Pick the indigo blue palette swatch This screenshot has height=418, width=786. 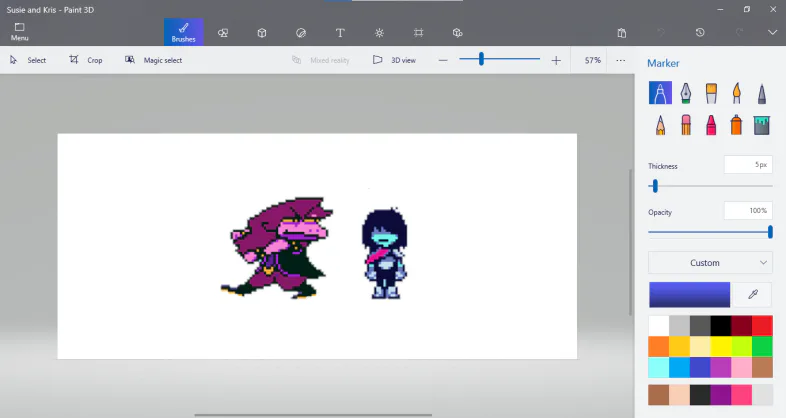(700, 367)
